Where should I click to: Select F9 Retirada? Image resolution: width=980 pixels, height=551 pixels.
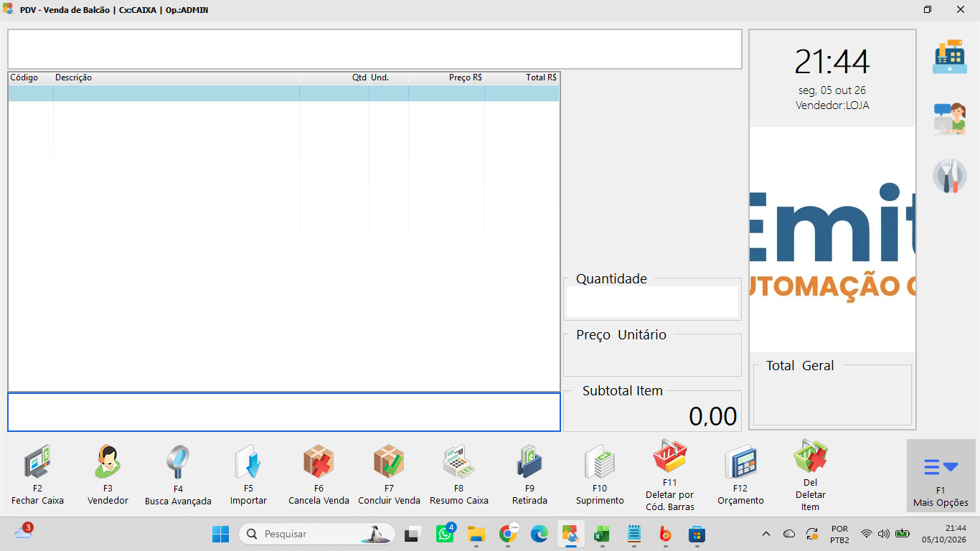tap(529, 475)
